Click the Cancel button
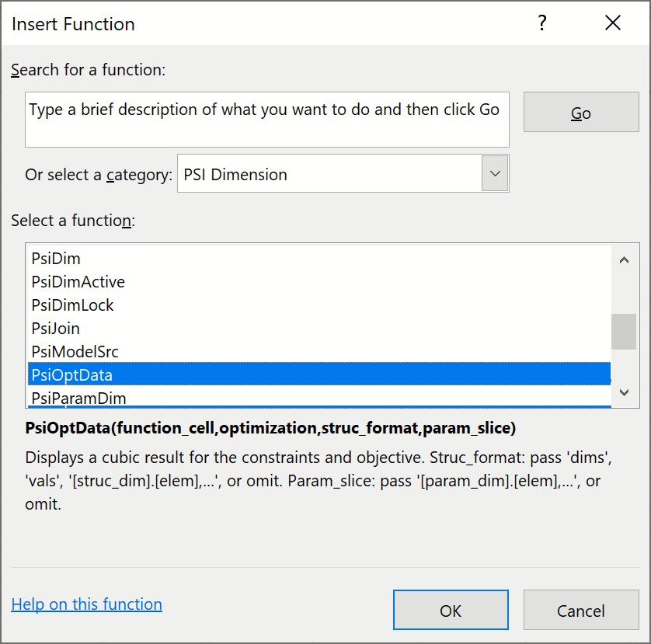 [580, 611]
